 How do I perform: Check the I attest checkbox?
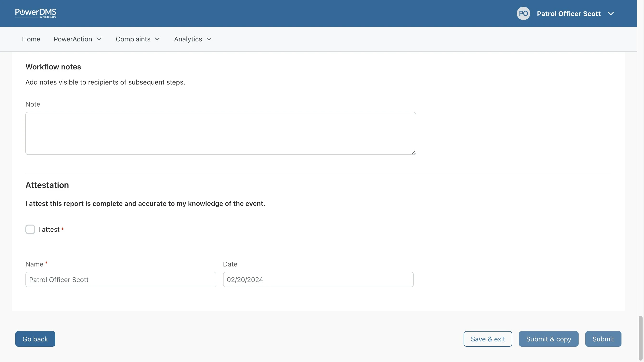coord(30,229)
